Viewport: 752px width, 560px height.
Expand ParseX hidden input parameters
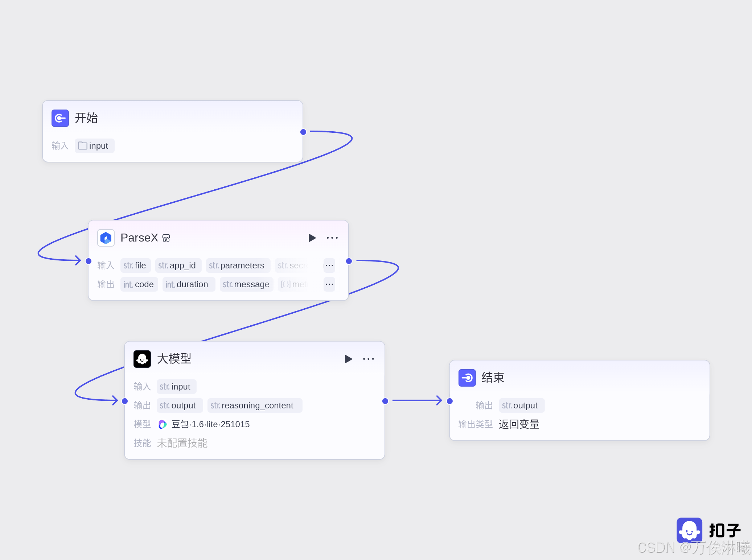pyautogui.click(x=329, y=265)
